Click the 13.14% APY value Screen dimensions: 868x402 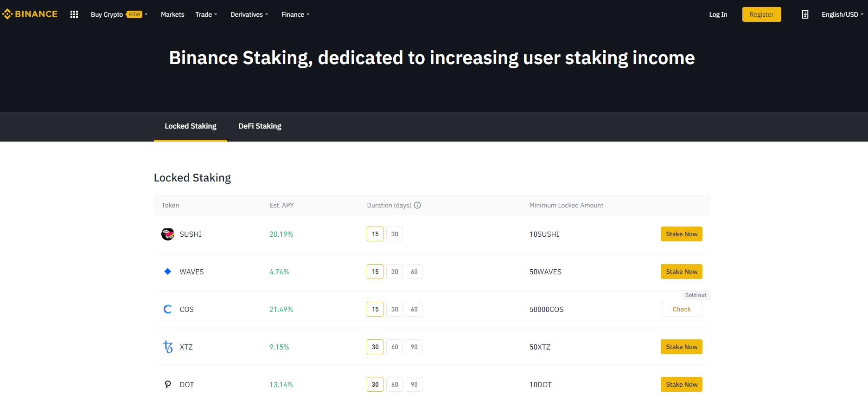[x=281, y=385]
